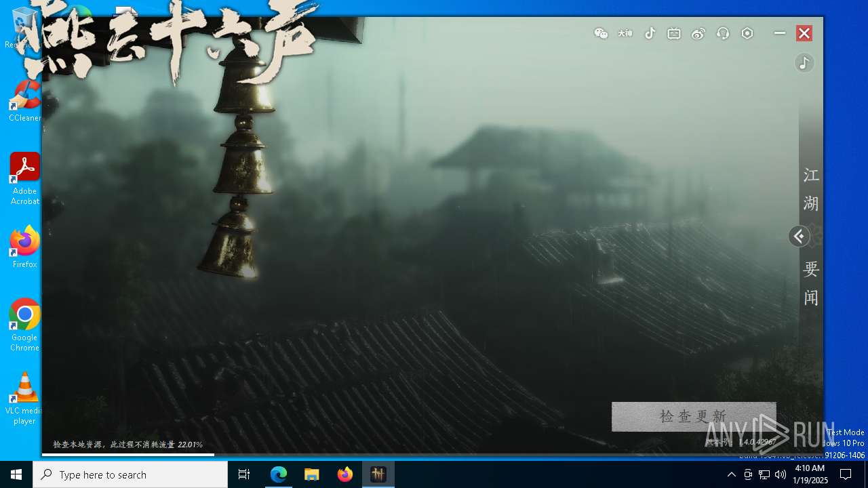
Task: Click the taskbar search box
Action: (x=130, y=474)
